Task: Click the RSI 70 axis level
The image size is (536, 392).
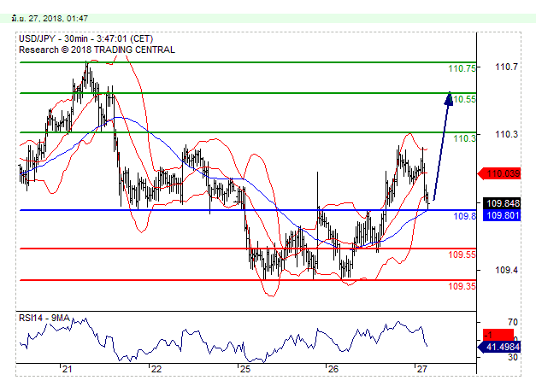Action: (x=512, y=322)
